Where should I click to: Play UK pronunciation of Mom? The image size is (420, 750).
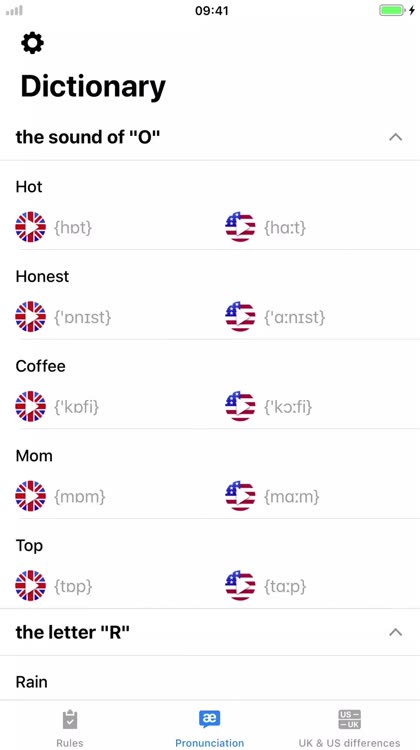click(31, 496)
